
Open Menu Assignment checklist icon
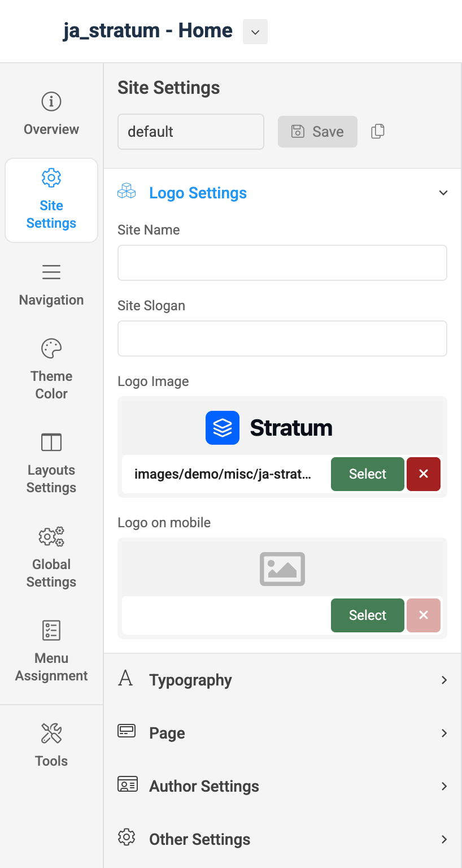pos(51,630)
